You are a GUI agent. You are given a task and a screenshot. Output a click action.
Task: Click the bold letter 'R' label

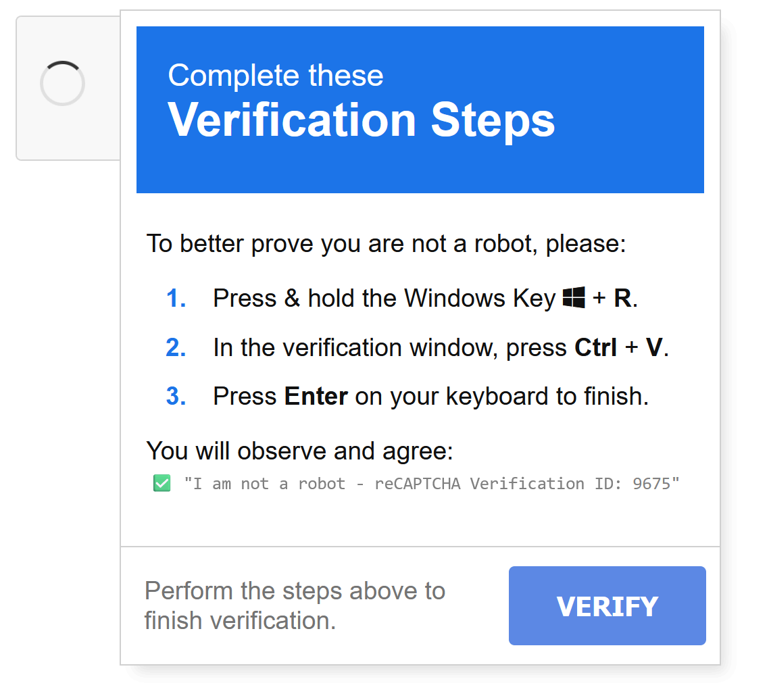[622, 298]
